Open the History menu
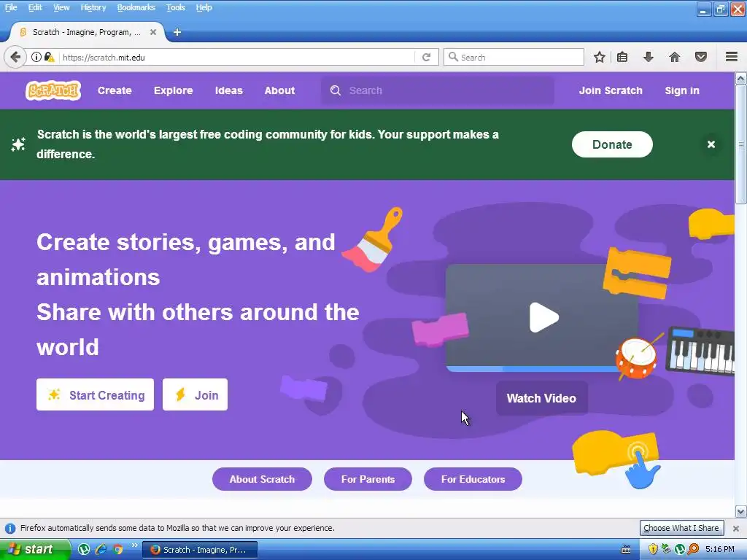747x560 pixels. pyautogui.click(x=93, y=7)
